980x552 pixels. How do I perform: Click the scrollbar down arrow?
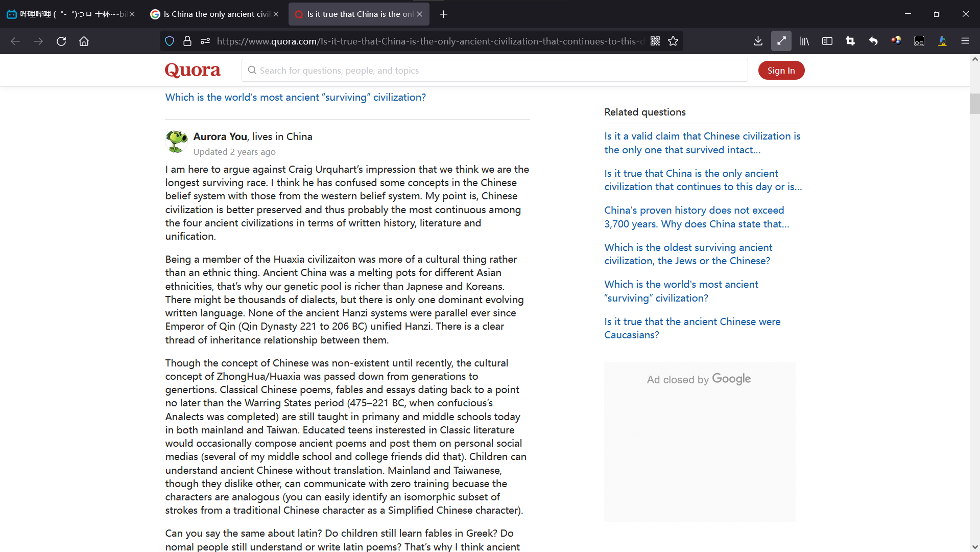tap(974, 547)
